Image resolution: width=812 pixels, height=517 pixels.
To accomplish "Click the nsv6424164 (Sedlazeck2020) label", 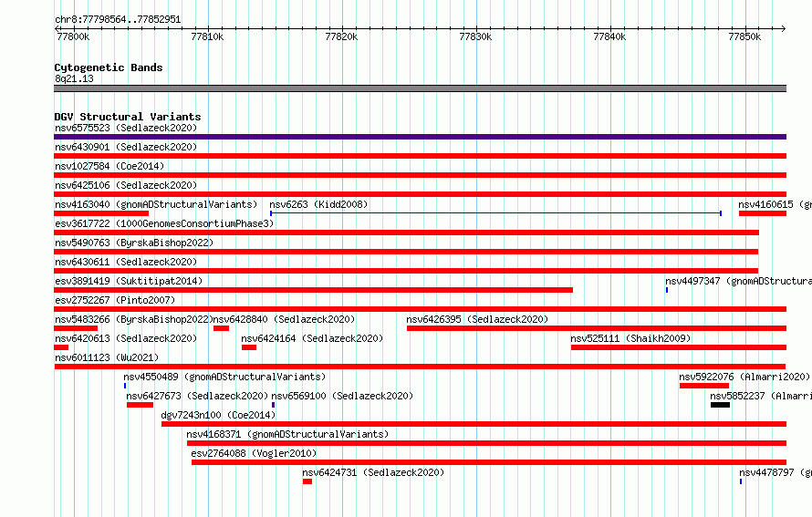I will click(x=312, y=338).
